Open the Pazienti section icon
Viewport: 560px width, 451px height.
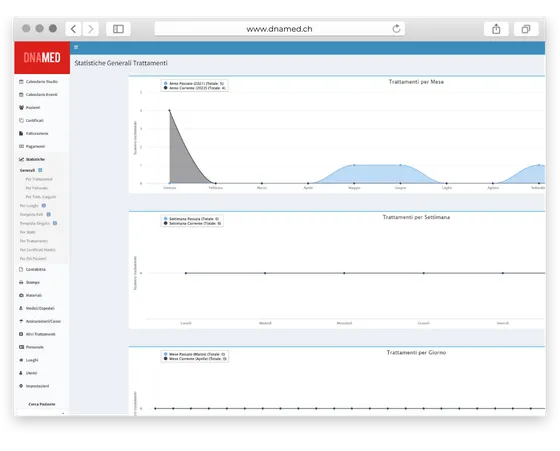pyautogui.click(x=21, y=107)
